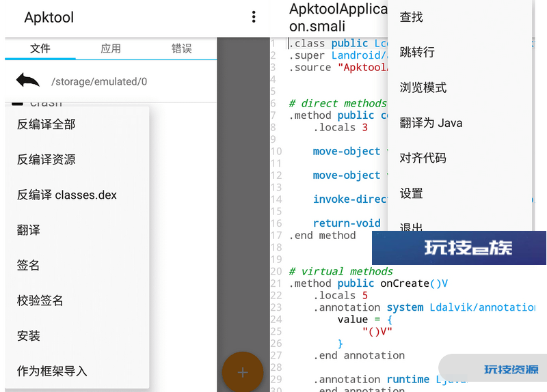Screen dimensions: 547x392
Task: Open 设置 from the editor menu
Action: pyautogui.click(x=459, y=193)
